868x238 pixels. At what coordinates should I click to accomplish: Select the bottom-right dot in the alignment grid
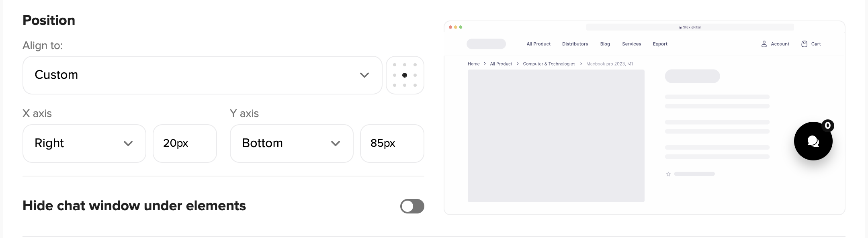[x=415, y=85]
